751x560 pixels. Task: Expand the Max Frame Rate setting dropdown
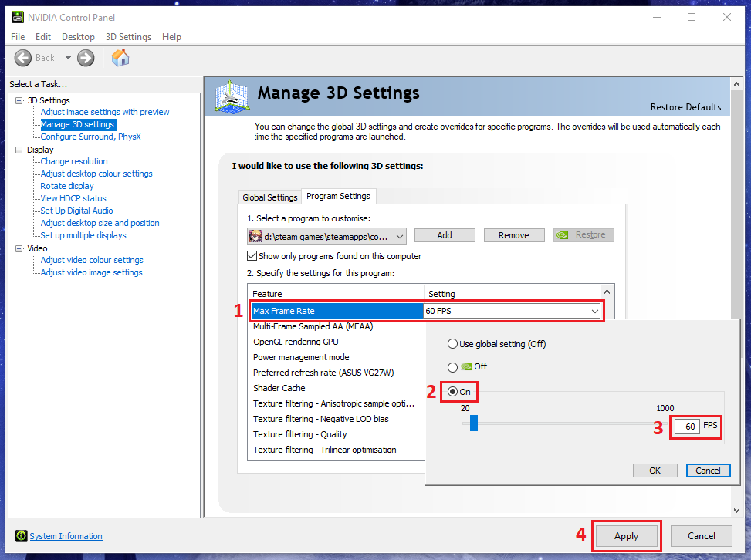594,311
